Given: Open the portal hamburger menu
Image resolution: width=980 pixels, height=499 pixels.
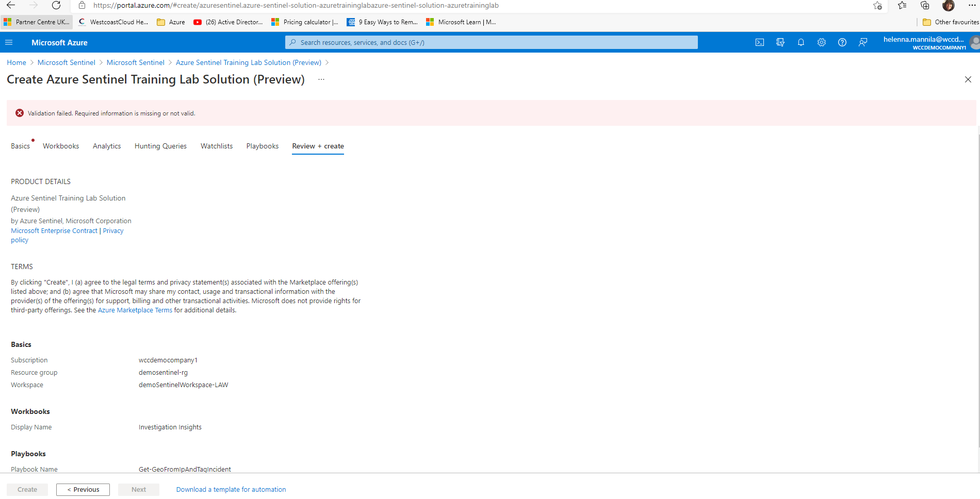Looking at the screenshot, I should pyautogui.click(x=9, y=42).
